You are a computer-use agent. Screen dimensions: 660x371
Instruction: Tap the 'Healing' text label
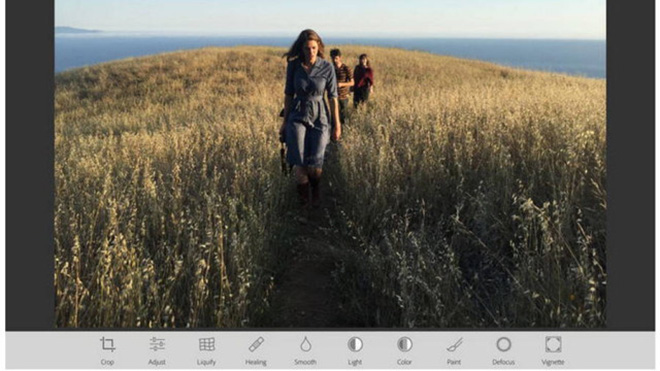256,362
